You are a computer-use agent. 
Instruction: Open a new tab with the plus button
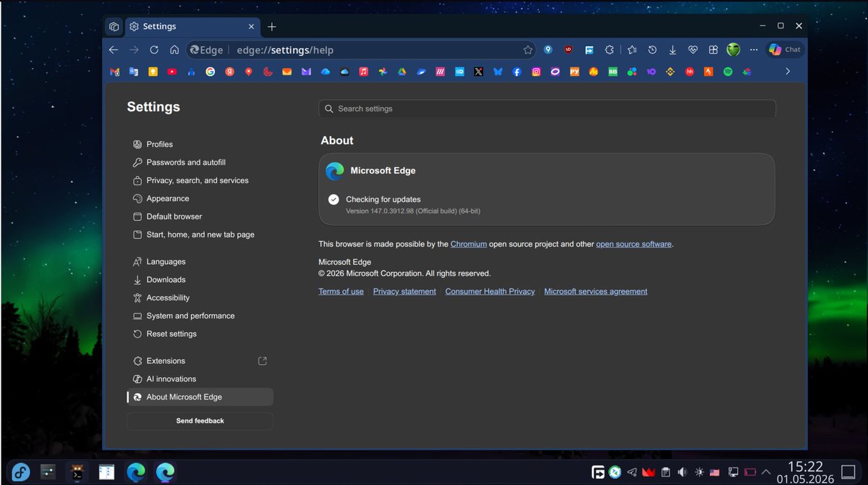[x=271, y=27]
